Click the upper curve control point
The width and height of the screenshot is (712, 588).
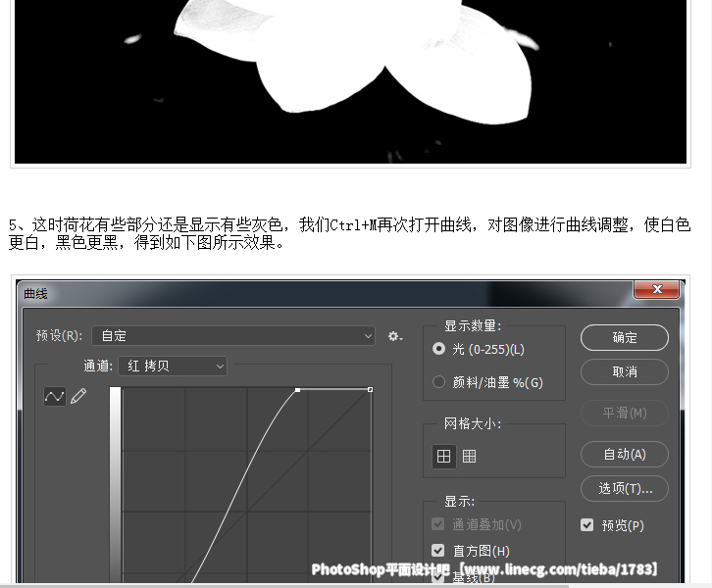coord(298,390)
